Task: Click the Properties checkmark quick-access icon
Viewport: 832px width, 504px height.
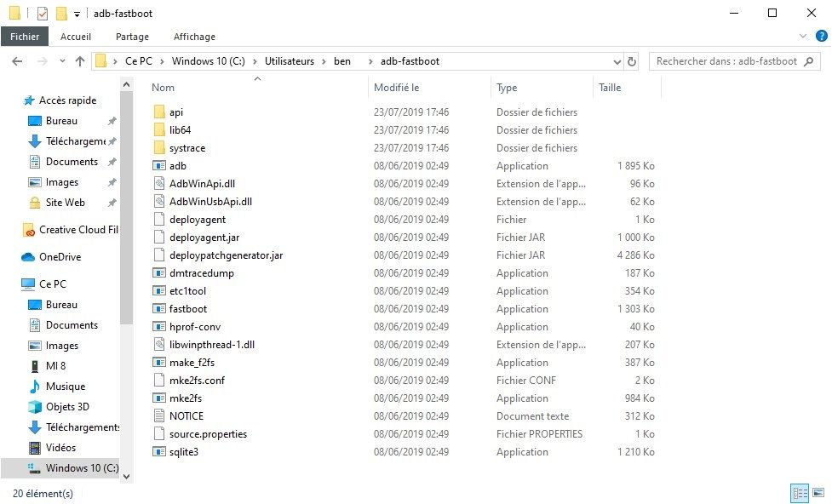Action: click(x=43, y=14)
